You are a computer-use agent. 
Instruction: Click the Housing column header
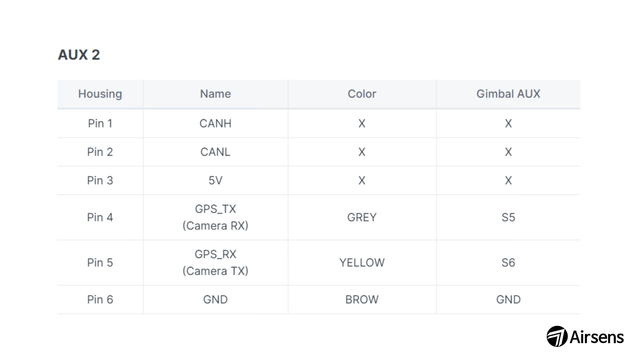(x=100, y=94)
